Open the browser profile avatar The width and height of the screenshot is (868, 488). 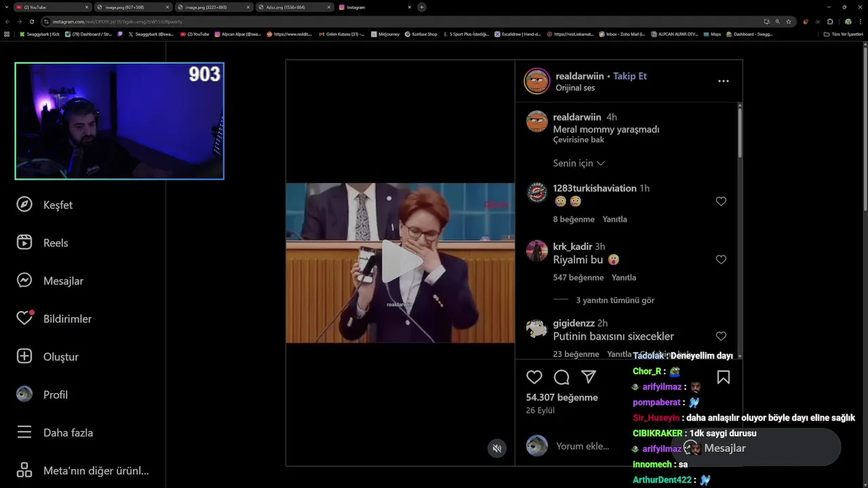[x=848, y=22]
